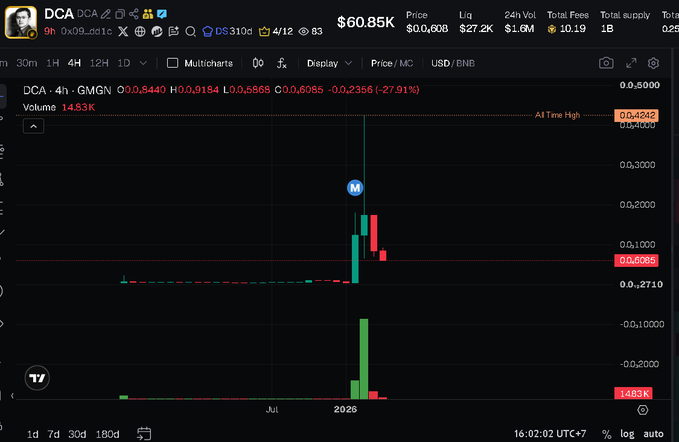Click the Volume 14.83K legend
The height and width of the screenshot is (442, 679).
[59, 107]
